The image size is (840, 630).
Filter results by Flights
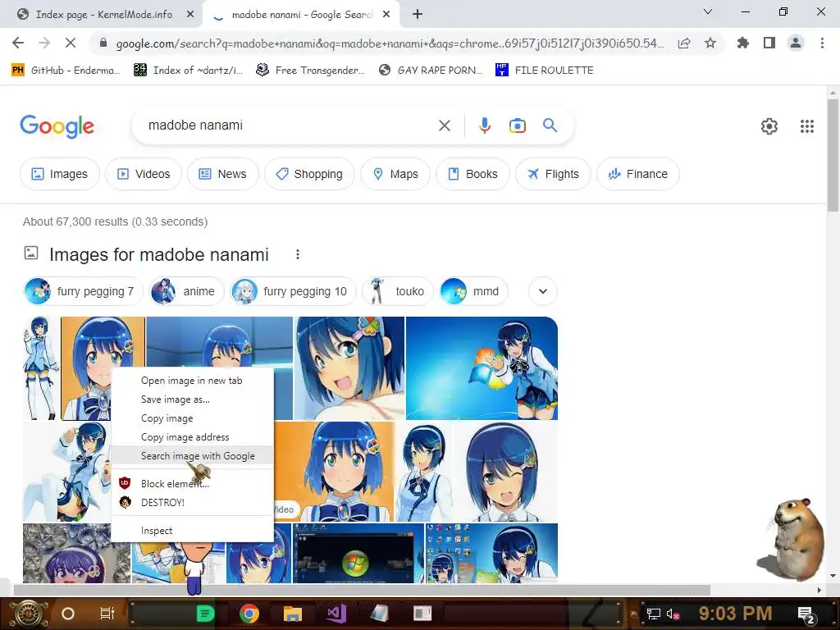click(x=554, y=174)
